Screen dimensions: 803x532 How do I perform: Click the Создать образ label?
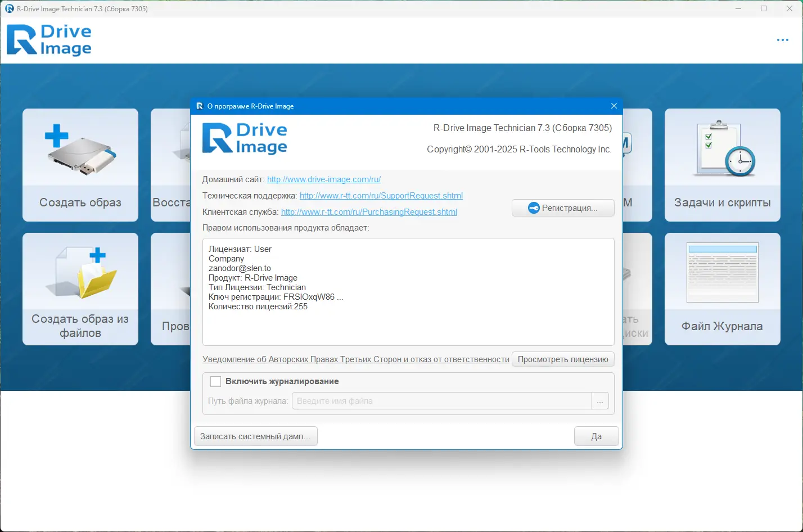pyautogui.click(x=80, y=202)
